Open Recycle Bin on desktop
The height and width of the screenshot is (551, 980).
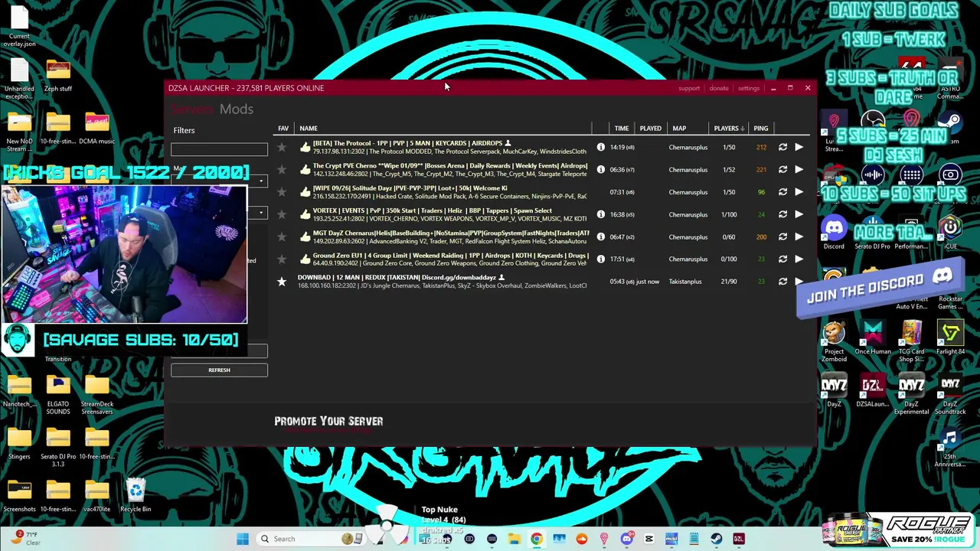coord(136,495)
